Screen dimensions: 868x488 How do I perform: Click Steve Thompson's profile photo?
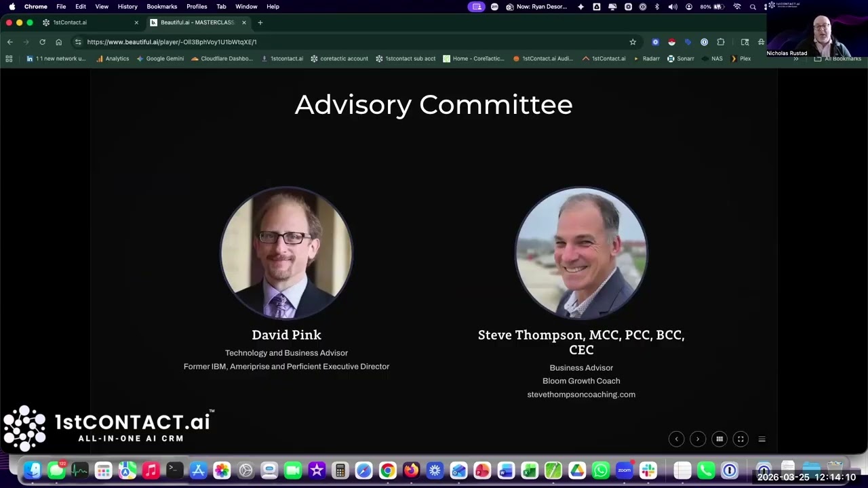(x=581, y=253)
